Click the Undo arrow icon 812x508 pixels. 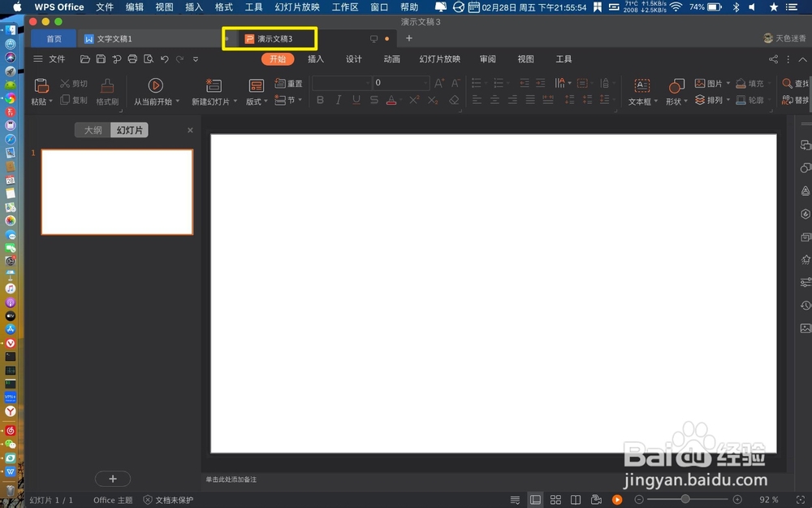(165, 59)
